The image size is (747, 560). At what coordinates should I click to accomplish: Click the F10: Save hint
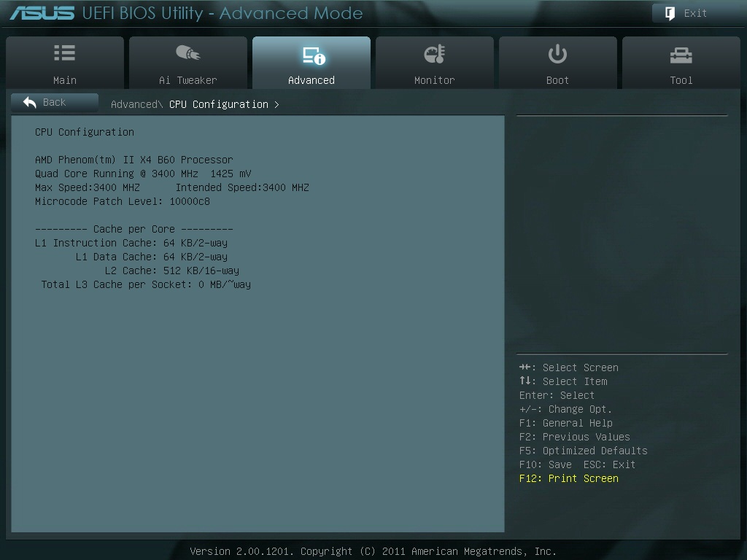tap(546, 464)
